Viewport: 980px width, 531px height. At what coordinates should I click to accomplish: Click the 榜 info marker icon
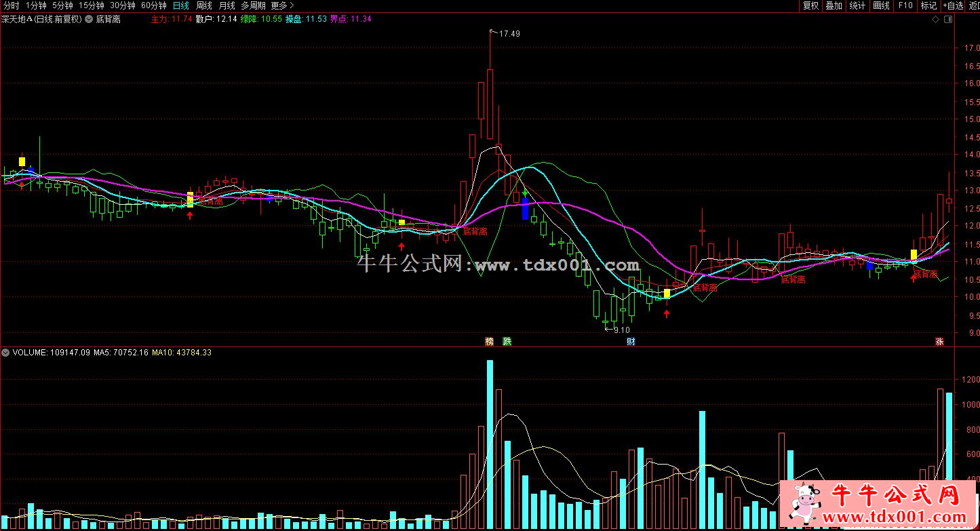(x=489, y=341)
